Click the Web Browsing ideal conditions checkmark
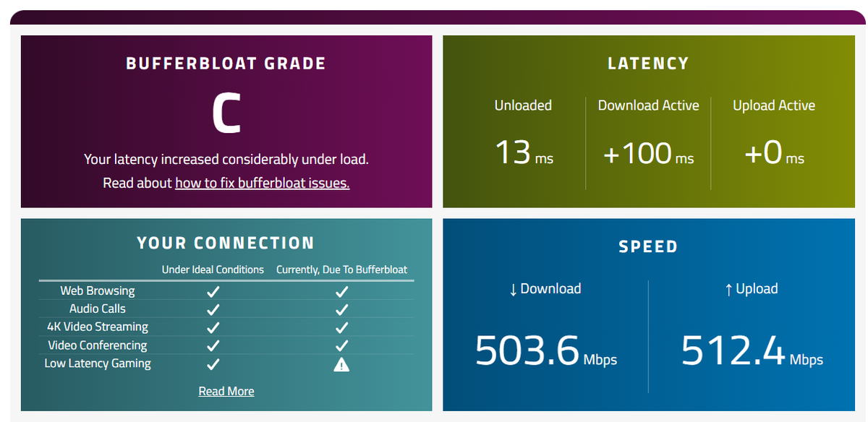 pyautogui.click(x=213, y=291)
